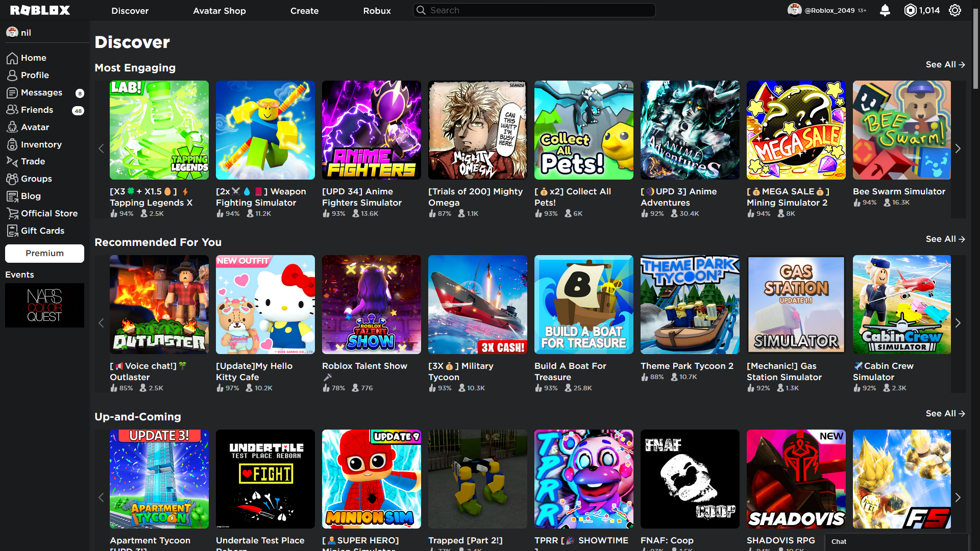Open the Outlaster game thumbnail

pyautogui.click(x=159, y=305)
